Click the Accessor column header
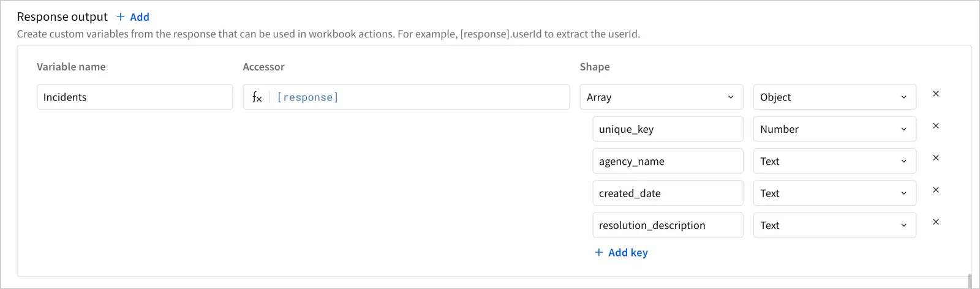980x289 pixels. [x=263, y=67]
